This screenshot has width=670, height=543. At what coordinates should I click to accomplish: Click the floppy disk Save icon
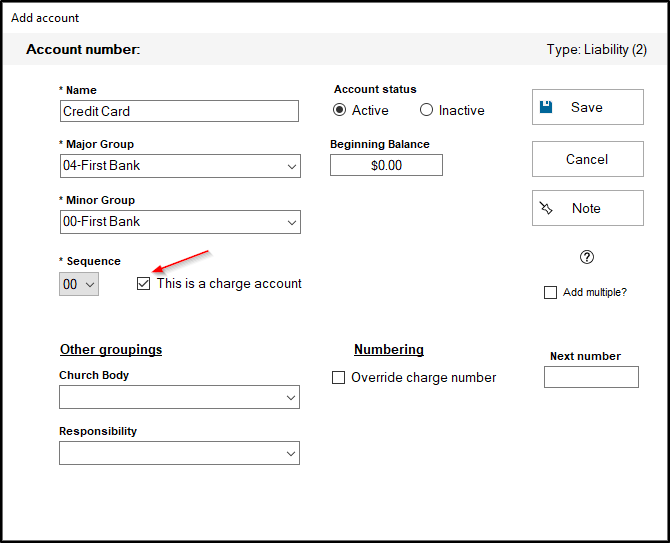(x=546, y=107)
